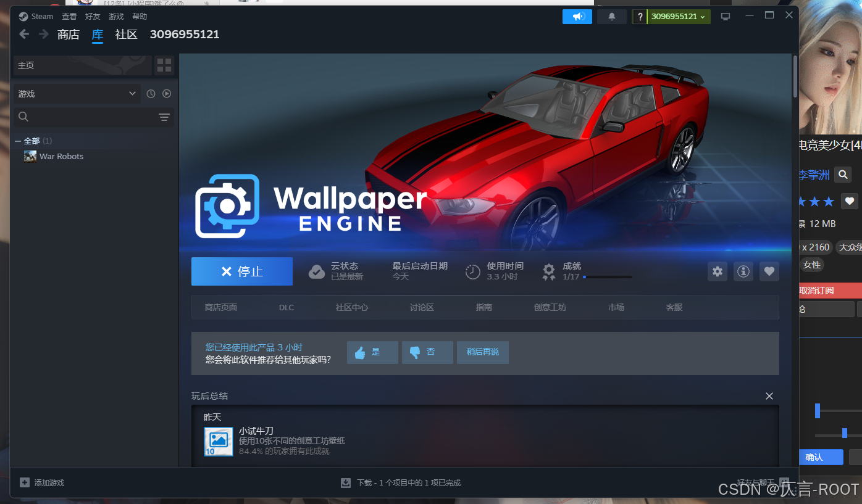Click the Steam logo menu
862x504 pixels.
tap(36, 17)
